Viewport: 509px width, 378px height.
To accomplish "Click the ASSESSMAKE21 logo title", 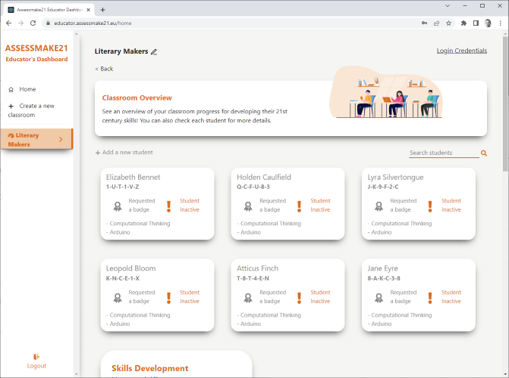I will click(x=36, y=48).
